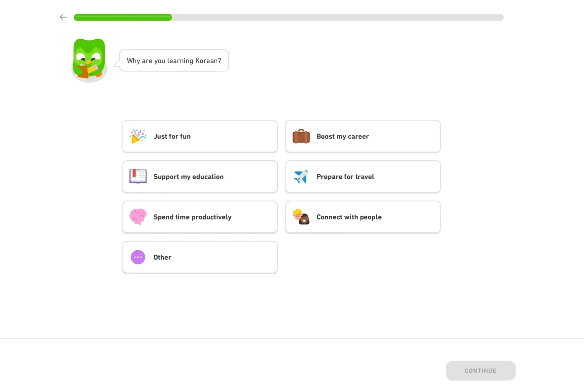Choose "Boost my career" as reason

pos(342,136)
